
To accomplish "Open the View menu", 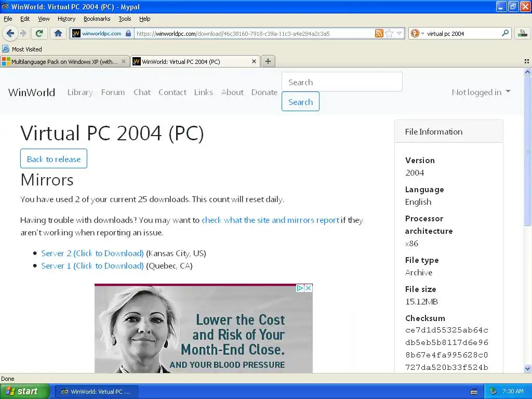I will 44,19.
